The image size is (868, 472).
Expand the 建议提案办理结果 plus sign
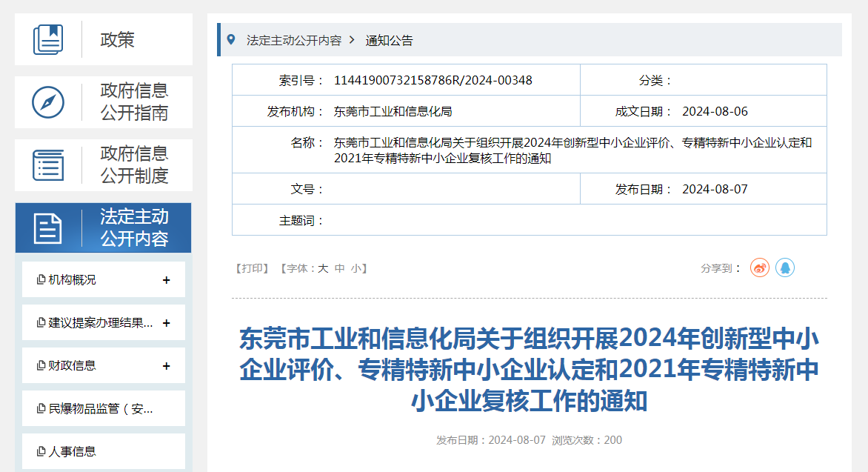pos(166,323)
